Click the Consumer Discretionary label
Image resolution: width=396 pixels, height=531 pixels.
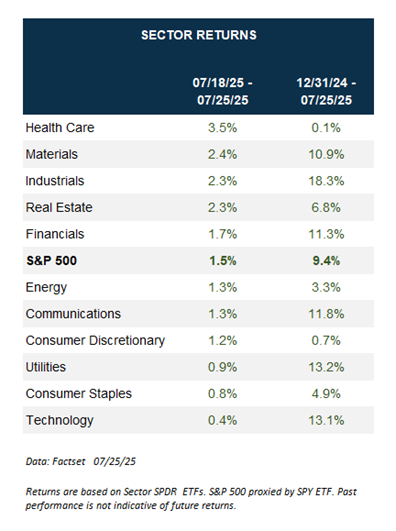tap(95, 341)
